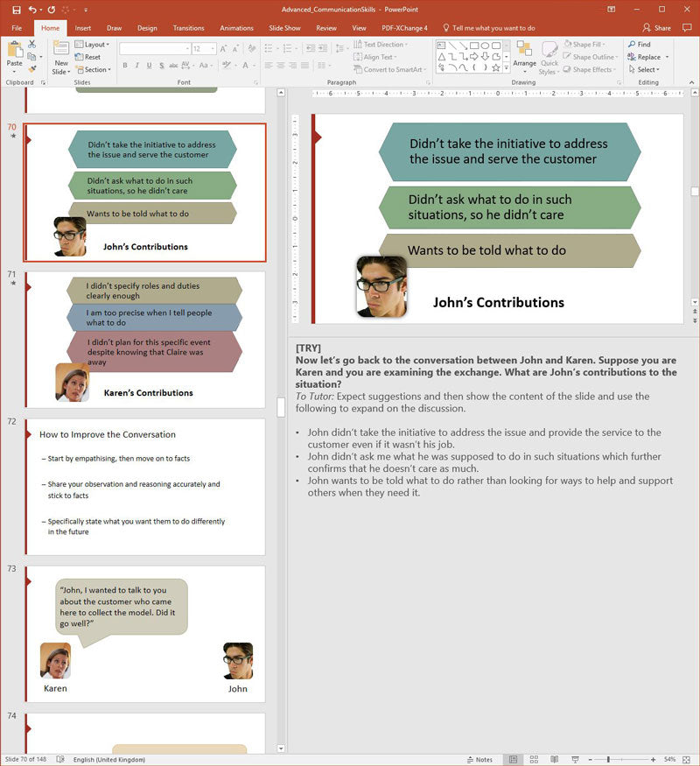Image resolution: width=700 pixels, height=766 pixels.
Task: Click the Save icon in title bar
Action: 17,10
